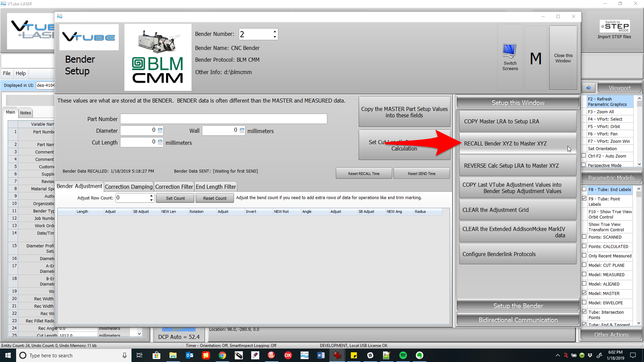The width and height of the screenshot is (644, 362).
Task: Open calculator icon in Diameter field
Action: pyautogui.click(x=160, y=130)
